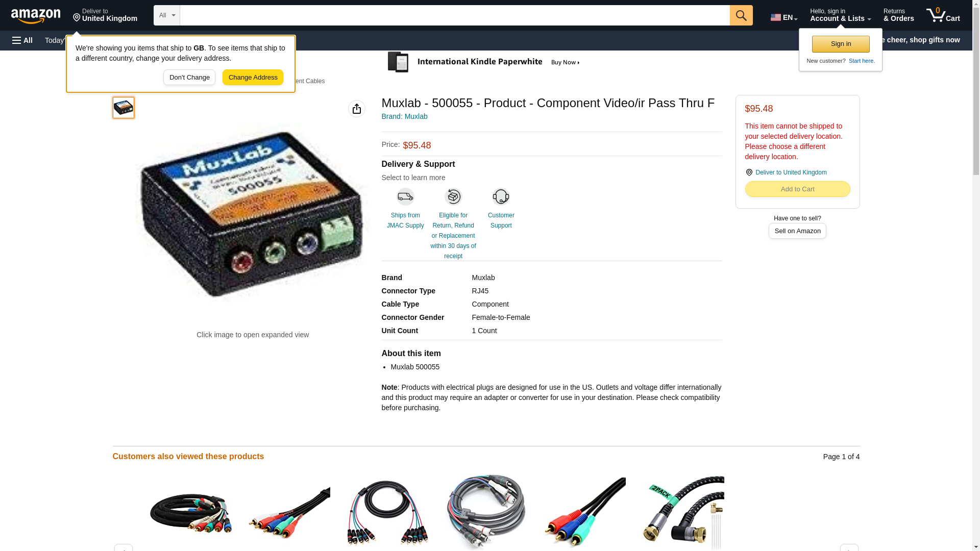Click the Customer Support headset icon

click(x=501, y=196)
